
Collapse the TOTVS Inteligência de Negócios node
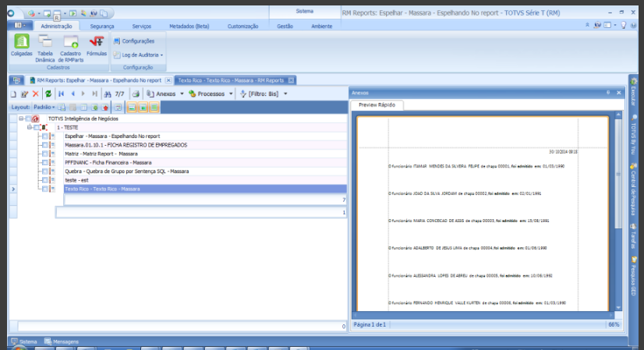coord(21,118)
